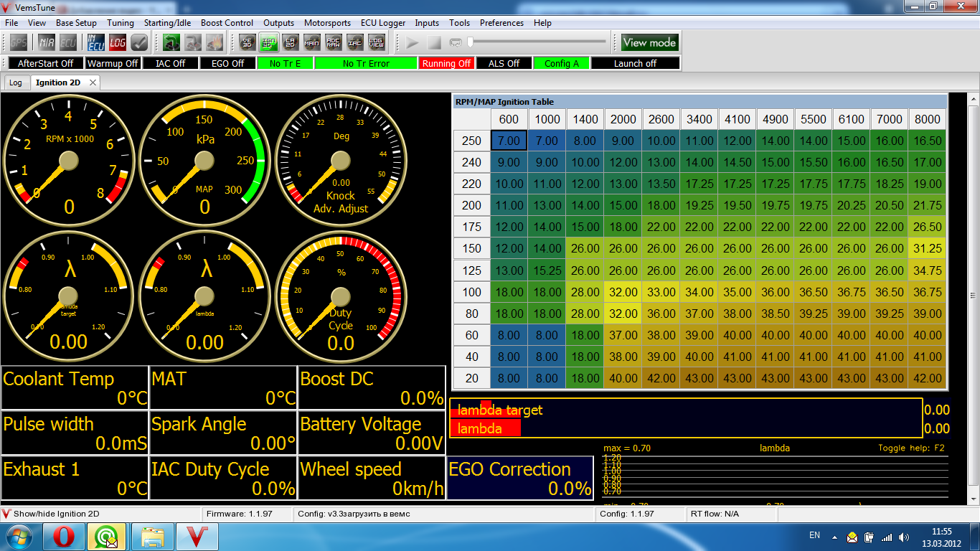Click the View mode button

point(649,42)
